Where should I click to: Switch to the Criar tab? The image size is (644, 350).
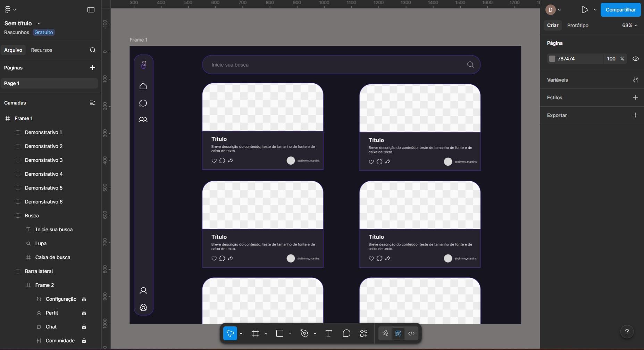coord(553,25)
